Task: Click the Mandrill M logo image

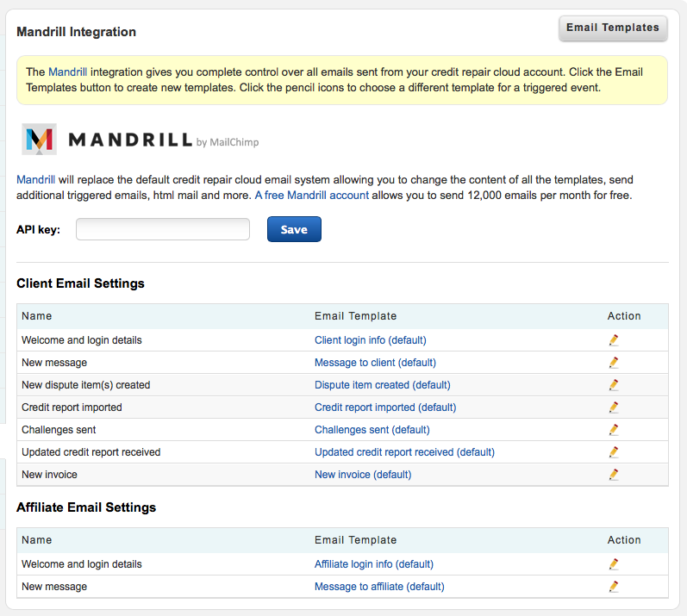Action: click(40, 140)
